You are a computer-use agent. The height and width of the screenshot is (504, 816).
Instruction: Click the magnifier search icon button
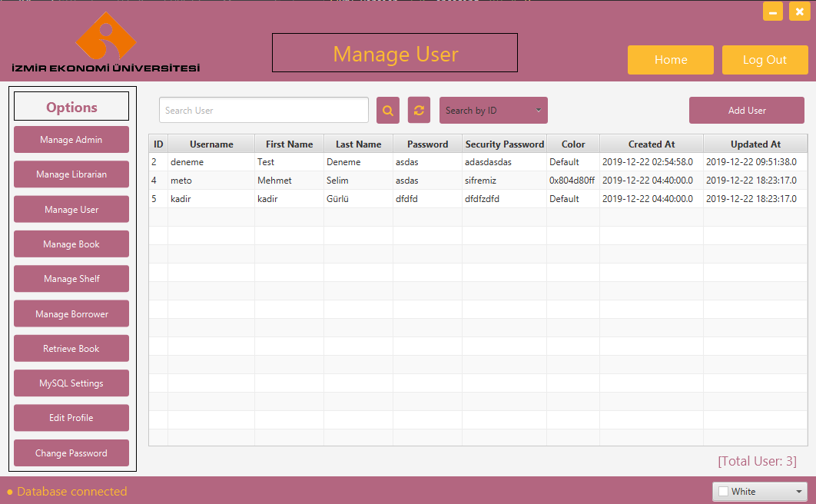(x=388, y=111)
